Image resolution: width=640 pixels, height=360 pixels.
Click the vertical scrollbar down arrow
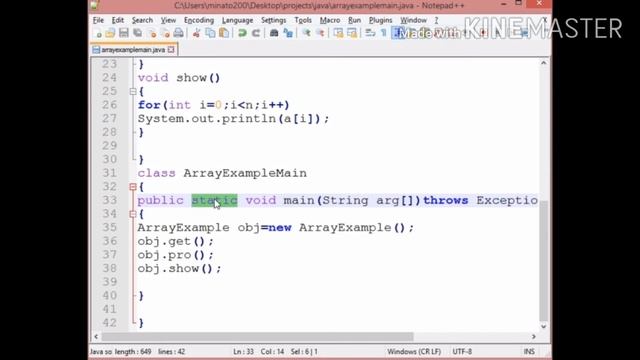point(544,326)
